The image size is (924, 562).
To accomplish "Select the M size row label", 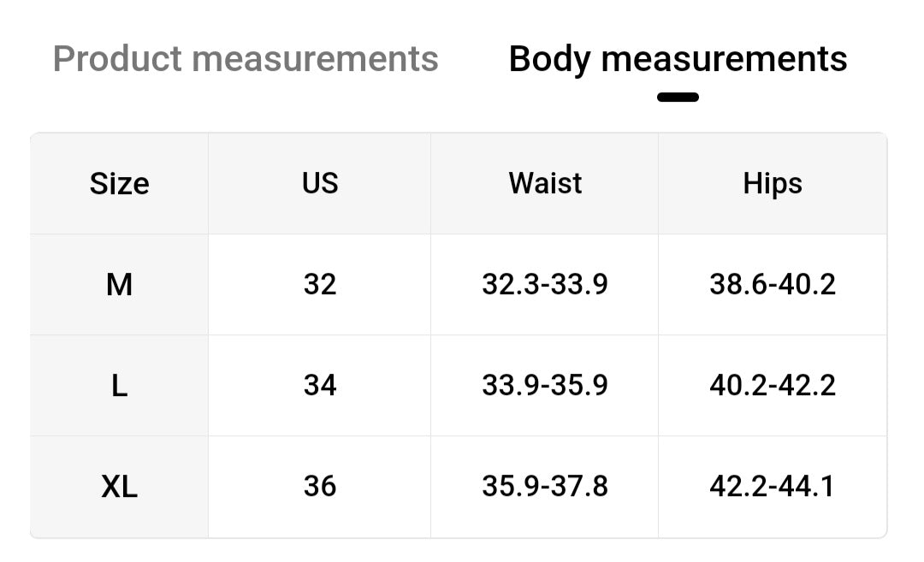I will pyautogui.click(x=119, y=284).
